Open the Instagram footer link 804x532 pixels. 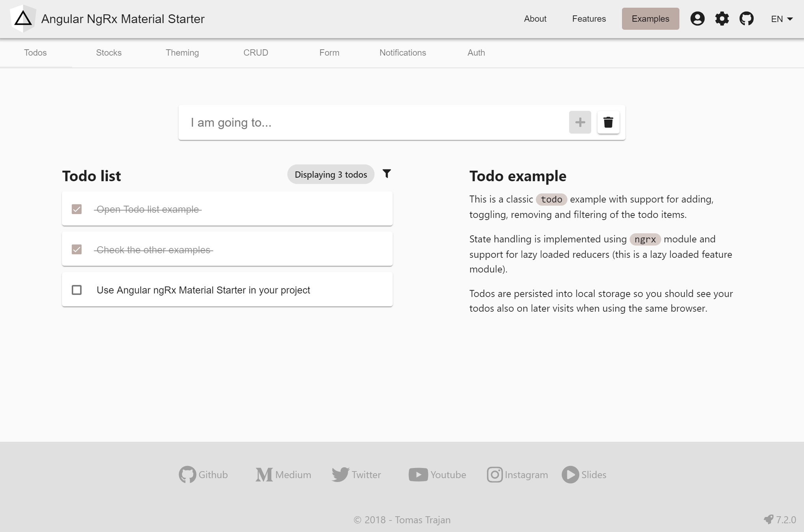517,474
